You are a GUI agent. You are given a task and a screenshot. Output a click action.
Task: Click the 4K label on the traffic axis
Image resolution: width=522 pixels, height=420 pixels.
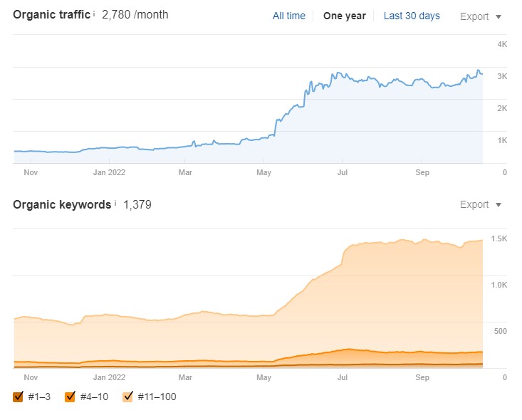click(x=501, y=44)
